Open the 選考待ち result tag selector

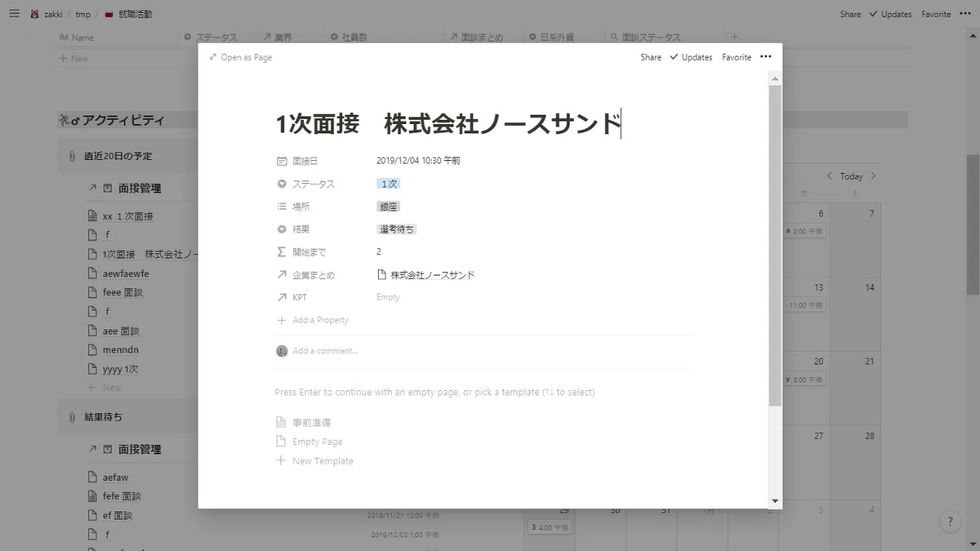pyautogui.click(x=397, y=229)
